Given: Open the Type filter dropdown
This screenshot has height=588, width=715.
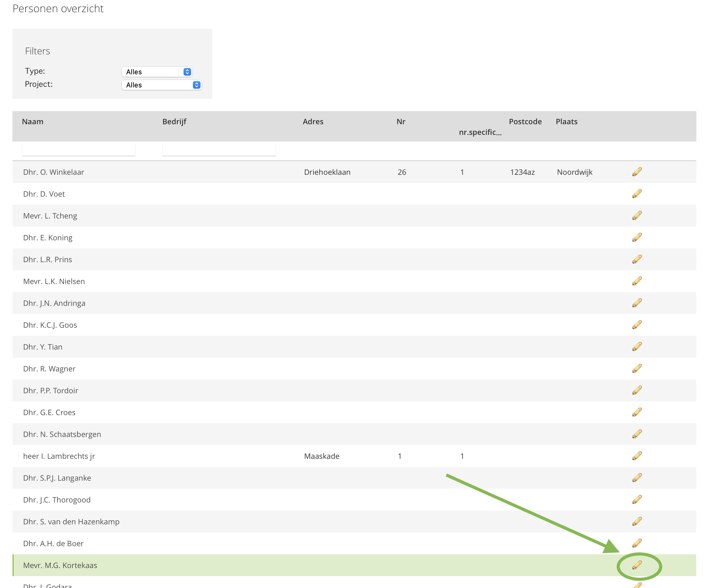Looking at the screenshot, I should (157, 72).
